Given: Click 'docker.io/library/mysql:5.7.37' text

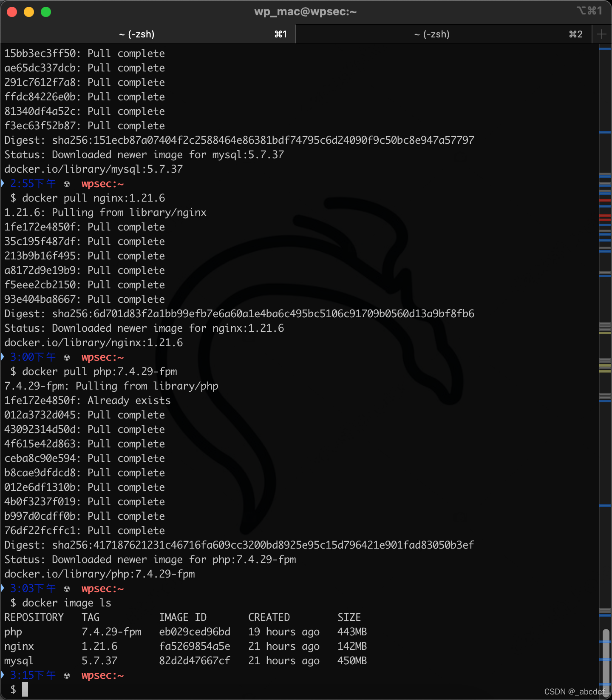Looking at the screenshot, I should coord(93,169).
